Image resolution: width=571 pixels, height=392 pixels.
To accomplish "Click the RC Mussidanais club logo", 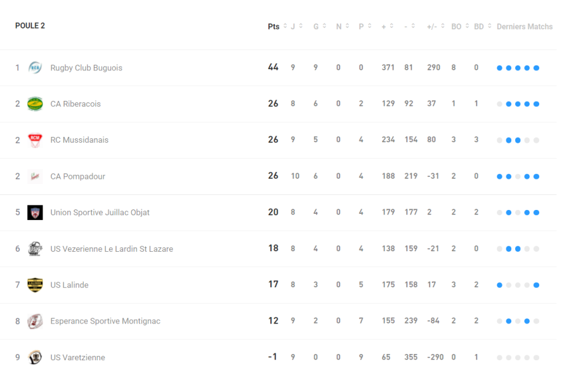I will (x=35, y=140).
